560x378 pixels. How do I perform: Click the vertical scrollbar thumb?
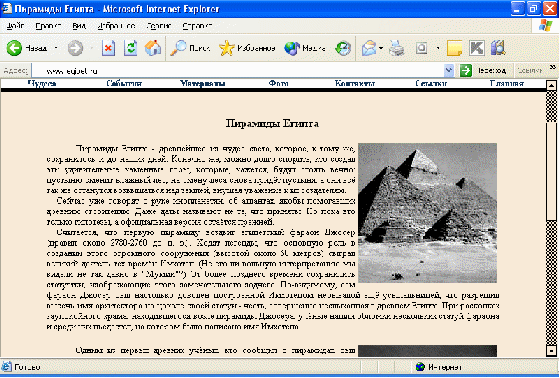552,171
